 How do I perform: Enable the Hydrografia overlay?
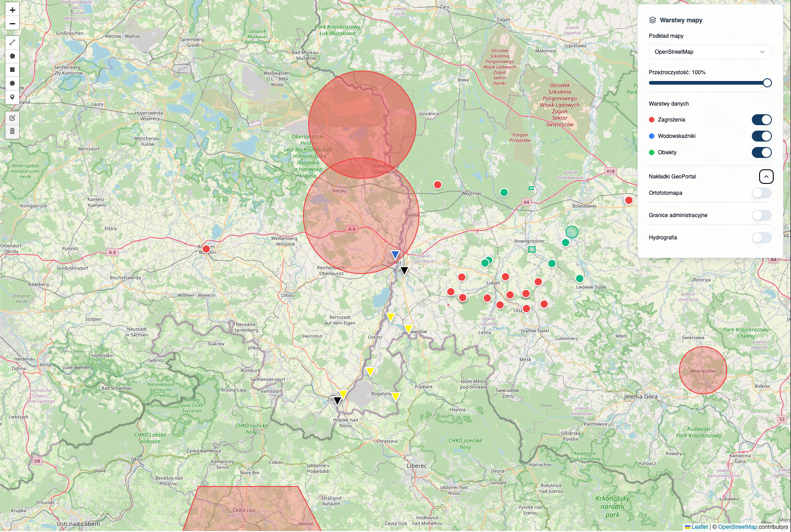coord(761,238)
